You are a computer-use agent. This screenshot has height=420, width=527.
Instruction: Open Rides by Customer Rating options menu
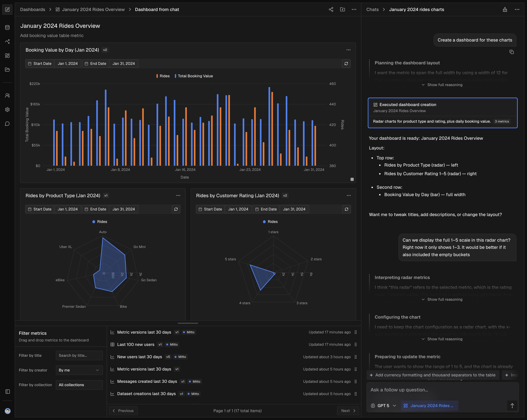[349, 196]
